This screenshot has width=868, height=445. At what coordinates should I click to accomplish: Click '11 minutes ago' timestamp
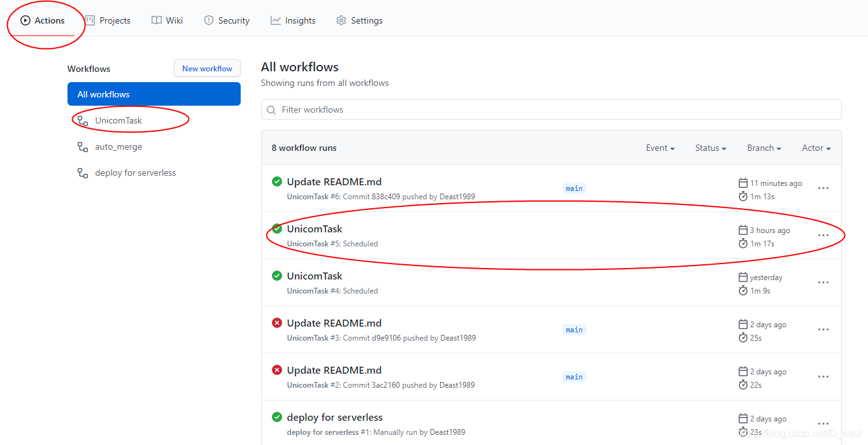click(776, 183)
